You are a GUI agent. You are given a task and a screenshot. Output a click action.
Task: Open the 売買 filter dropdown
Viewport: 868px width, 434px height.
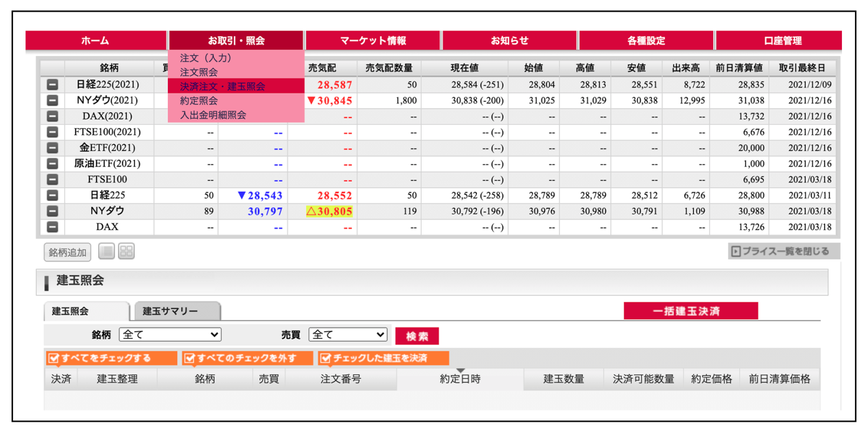pyautogui.click(x=348, y=335)
